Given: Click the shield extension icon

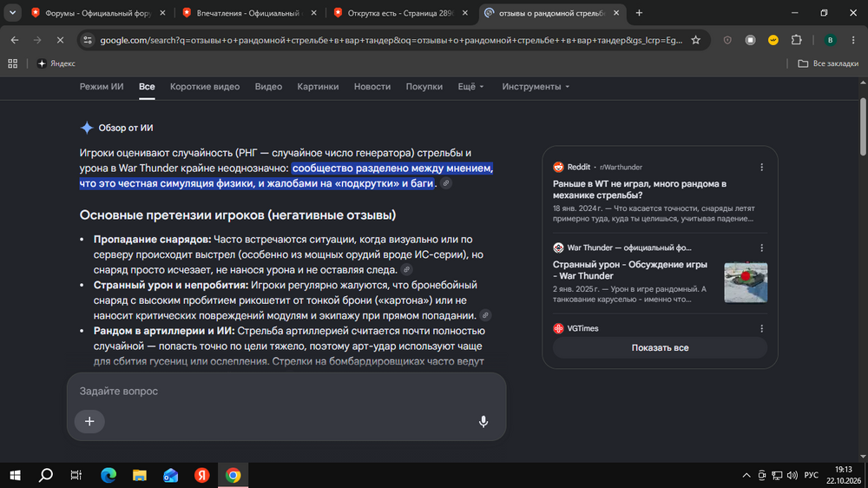Looking at the screenshot, I should tap(727, 40).
